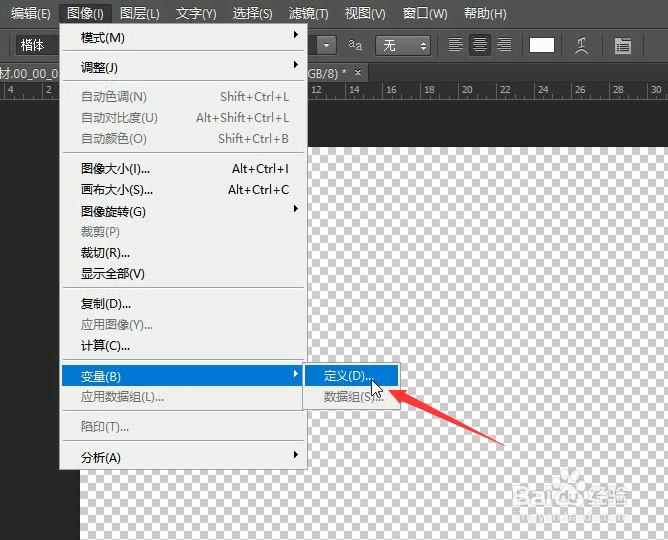Open the 视图(V) menu
Screen dimensions: 668x540
(x=365, y=14)
